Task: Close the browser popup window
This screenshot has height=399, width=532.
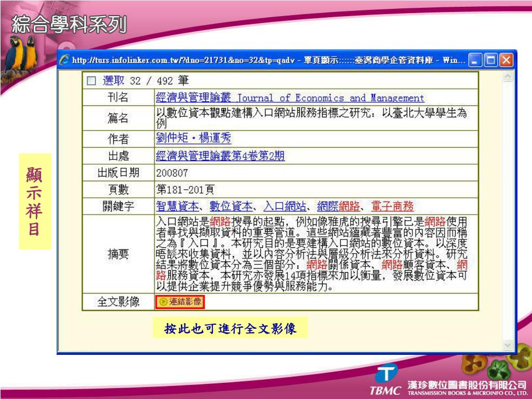Action: click(506, 60)
